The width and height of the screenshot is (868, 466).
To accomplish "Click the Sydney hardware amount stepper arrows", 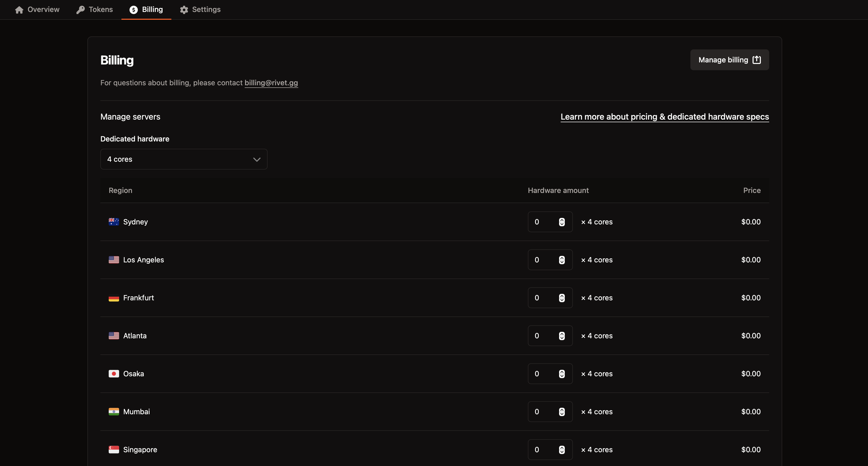I will point(562,222).
